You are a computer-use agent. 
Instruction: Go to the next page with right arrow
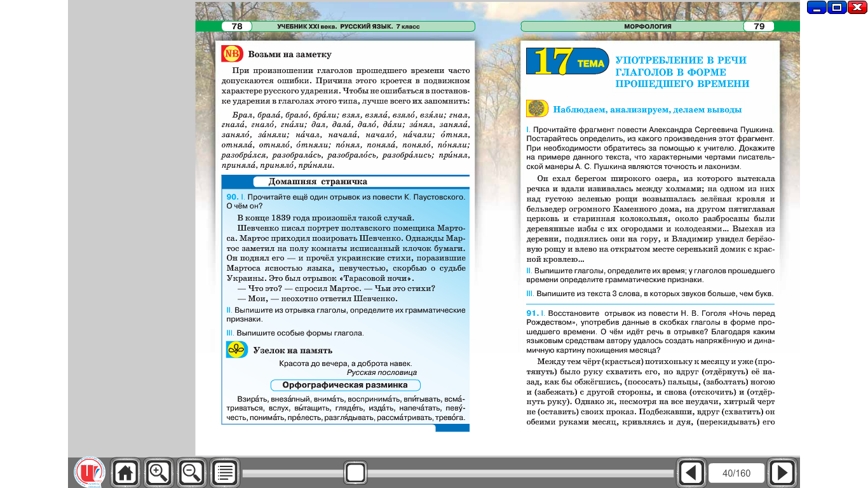tap(782, 473)
